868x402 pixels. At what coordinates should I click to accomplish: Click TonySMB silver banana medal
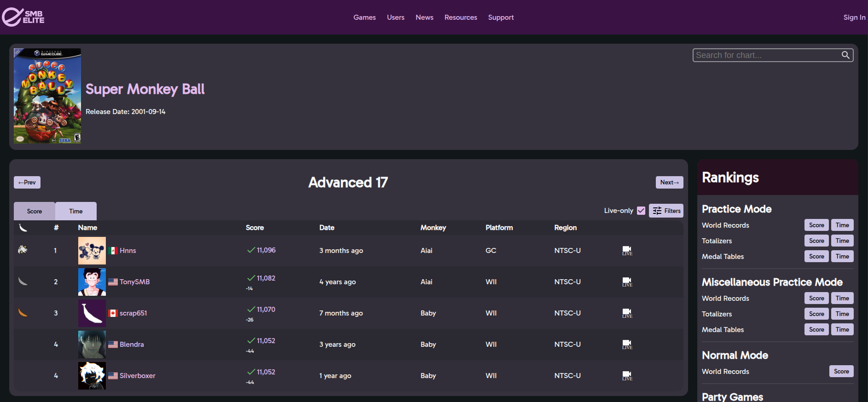click(23, 281)
